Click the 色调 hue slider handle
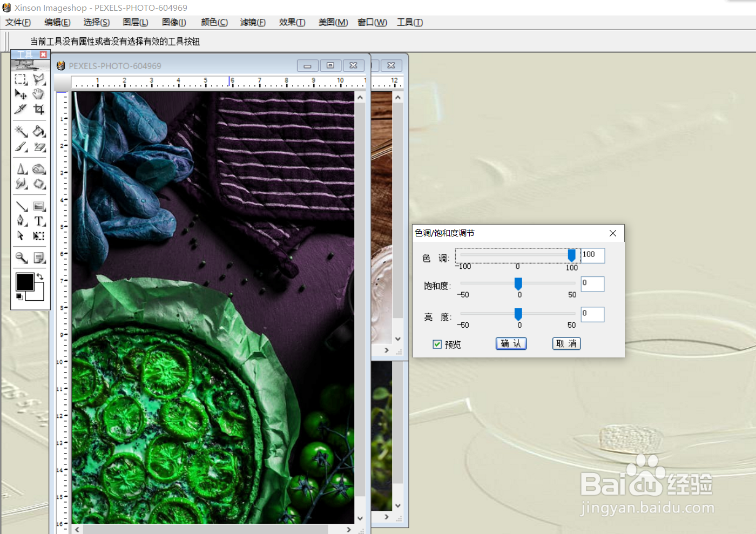 pyautogui.click(x=571, y=255)
